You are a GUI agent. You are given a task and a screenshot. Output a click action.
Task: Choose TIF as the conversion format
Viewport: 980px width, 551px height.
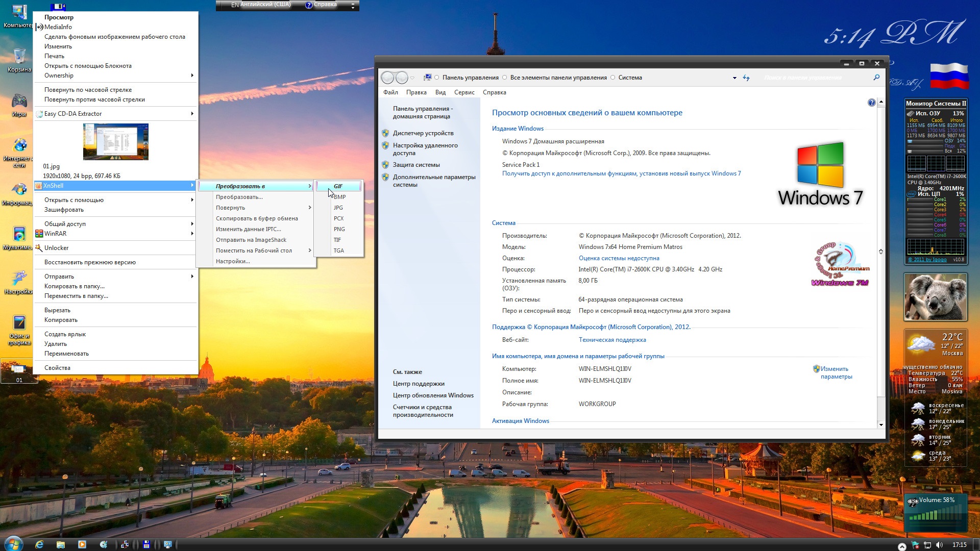(x=337, y=240)
